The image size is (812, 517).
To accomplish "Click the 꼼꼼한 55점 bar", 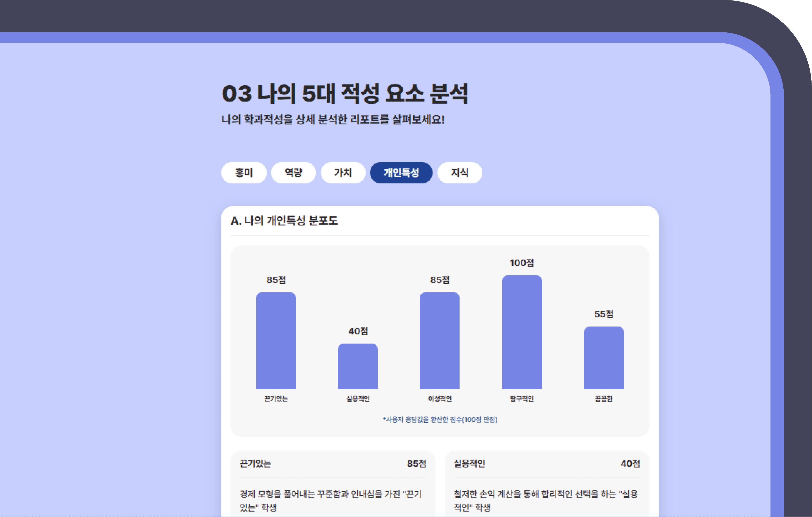I will click(x=604, y=358).
